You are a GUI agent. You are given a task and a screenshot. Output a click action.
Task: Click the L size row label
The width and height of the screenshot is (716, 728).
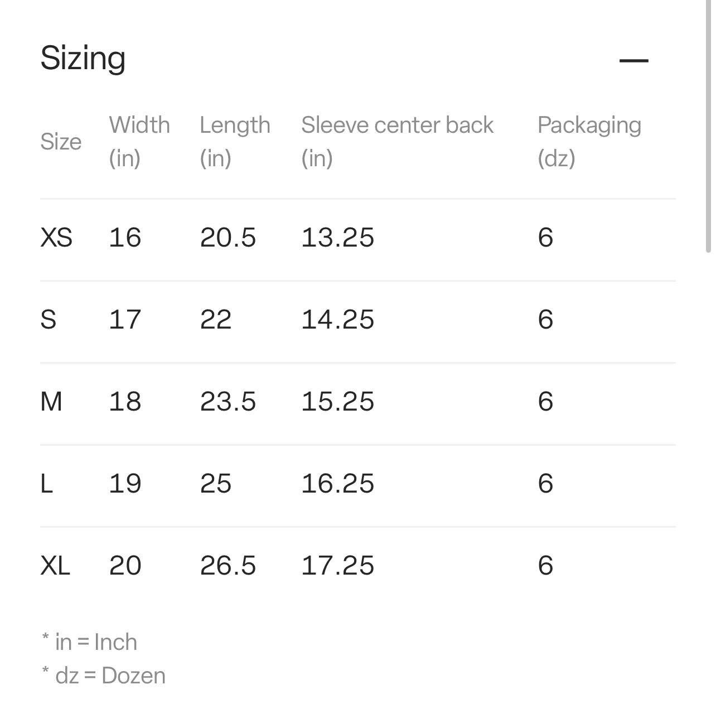point(47,484)
